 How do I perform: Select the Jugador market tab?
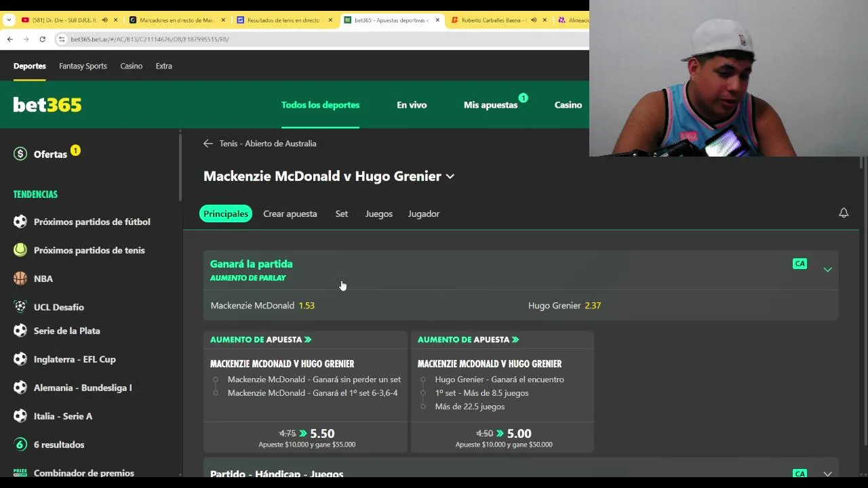coord(424,213)
